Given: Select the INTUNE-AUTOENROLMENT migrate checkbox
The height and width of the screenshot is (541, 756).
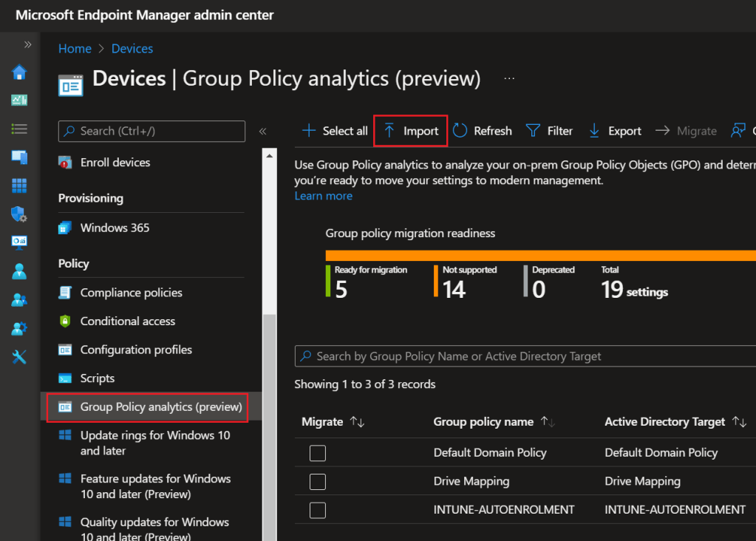Looking at the screenshot, I should [318, 510].
